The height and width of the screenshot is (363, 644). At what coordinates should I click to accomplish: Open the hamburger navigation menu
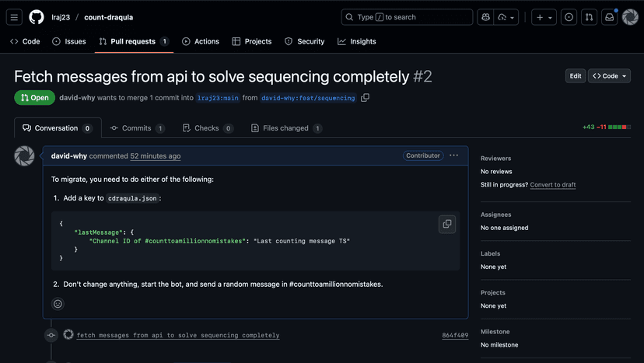pyautogui.click(x=15, y=17)
